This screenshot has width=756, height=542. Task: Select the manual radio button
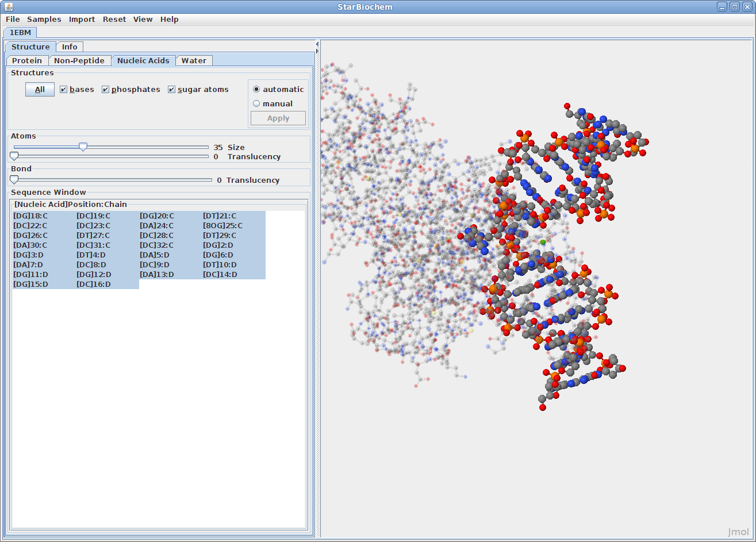click(x=273, y=103)
